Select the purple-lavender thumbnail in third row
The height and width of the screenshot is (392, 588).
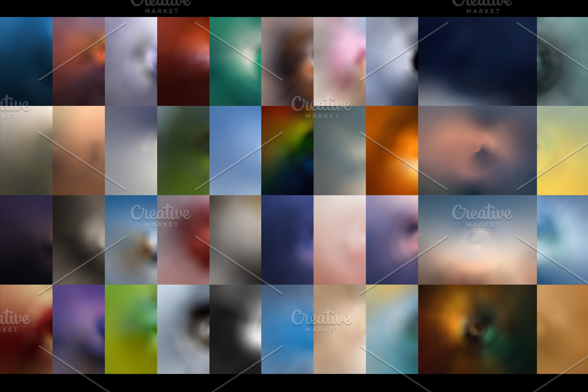pyautogui.click(x=392, y=240)
